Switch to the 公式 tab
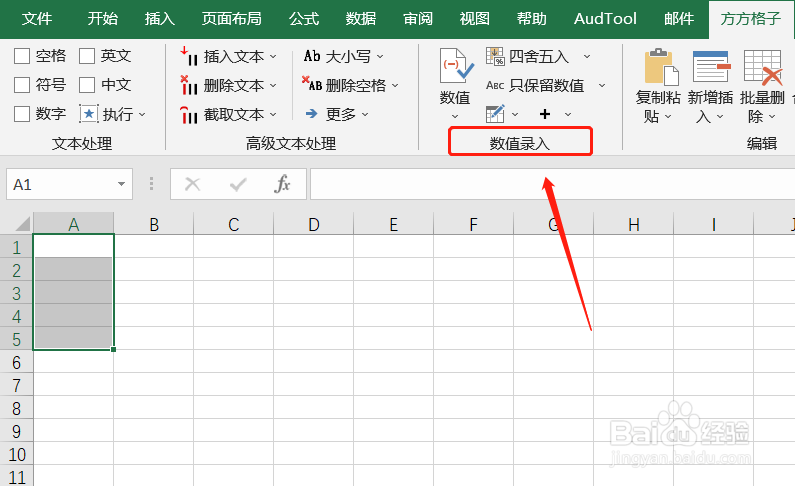 (x=304, y=19)
